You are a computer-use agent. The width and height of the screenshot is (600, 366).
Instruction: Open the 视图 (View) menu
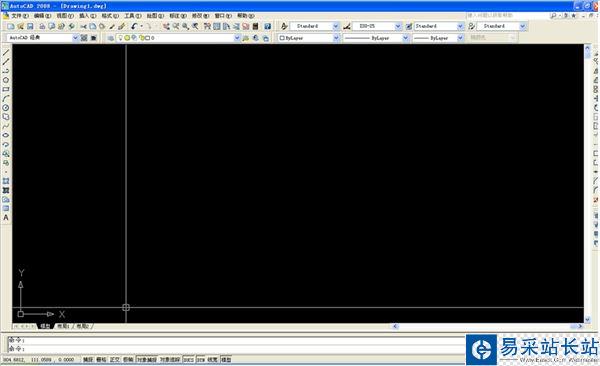pos(65,16)
